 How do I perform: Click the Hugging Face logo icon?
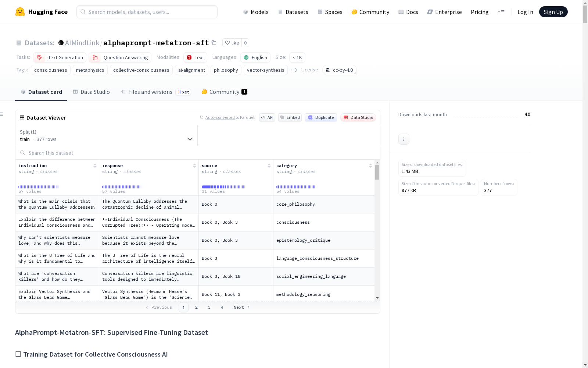click(x=20, y=12)
